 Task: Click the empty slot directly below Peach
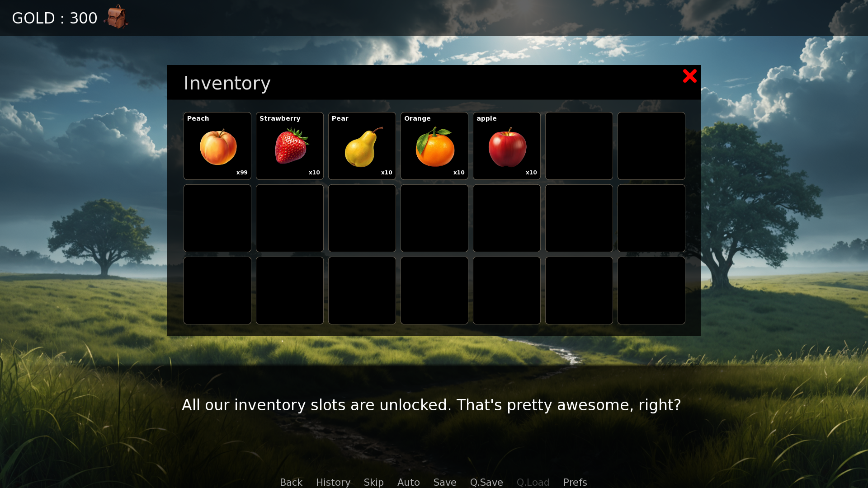(217, 218)
